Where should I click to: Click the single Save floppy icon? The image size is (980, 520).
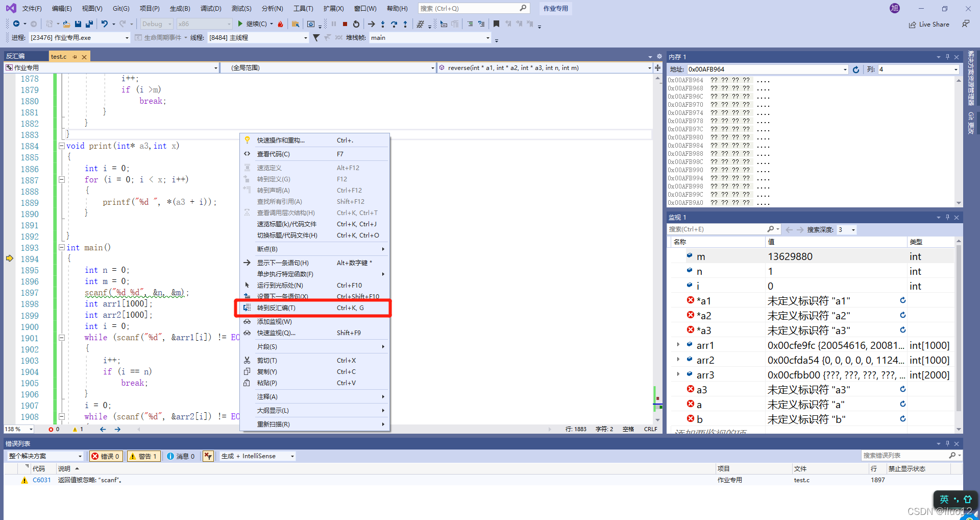click(78, 24)
